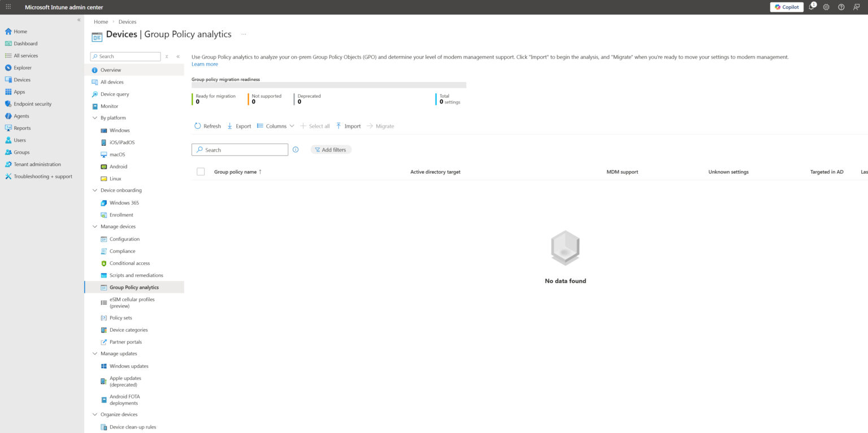
Task: Click the Device query icon
Action: tap(95, 94)
